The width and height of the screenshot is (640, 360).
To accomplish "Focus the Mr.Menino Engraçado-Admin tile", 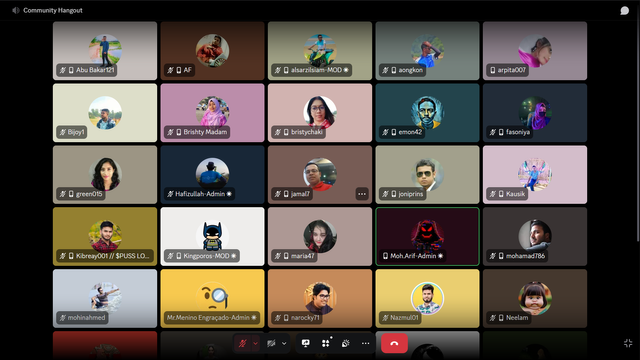I will click(x=212, y=298).
